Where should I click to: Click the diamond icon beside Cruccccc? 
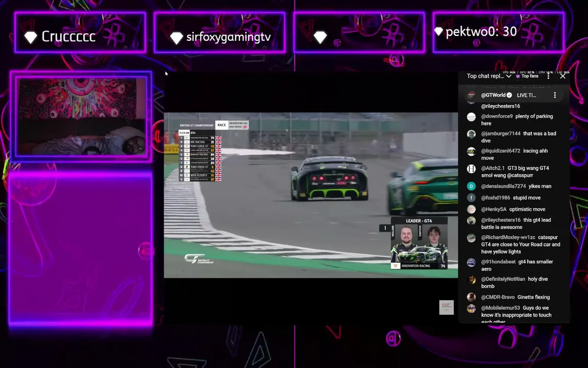point(31,37)
